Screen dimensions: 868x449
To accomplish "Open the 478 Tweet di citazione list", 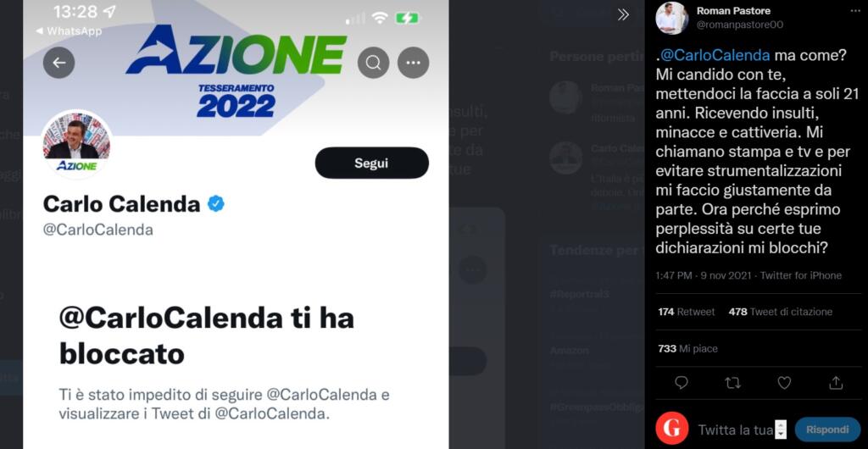I will pyautogui.click(x=781, y=312).
